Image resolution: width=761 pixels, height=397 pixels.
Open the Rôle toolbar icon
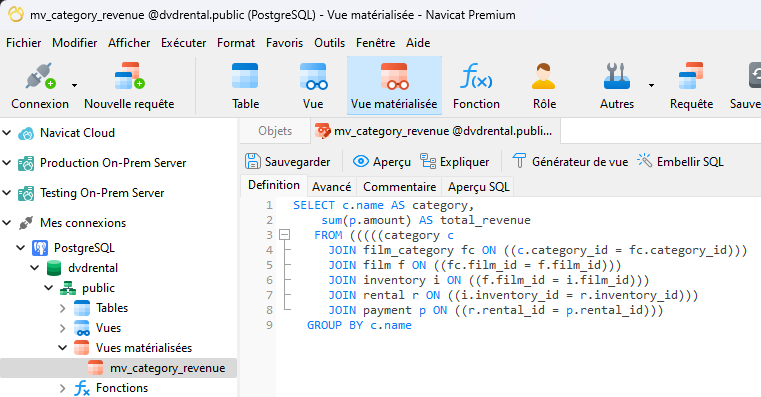544,76
